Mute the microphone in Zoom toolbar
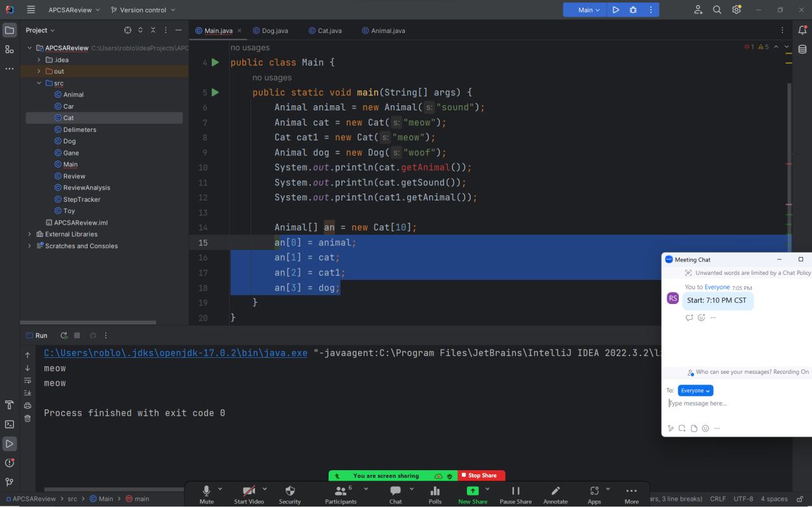Image resolution: width=812 pixels, height=507 pixels. tap(206, 492)
